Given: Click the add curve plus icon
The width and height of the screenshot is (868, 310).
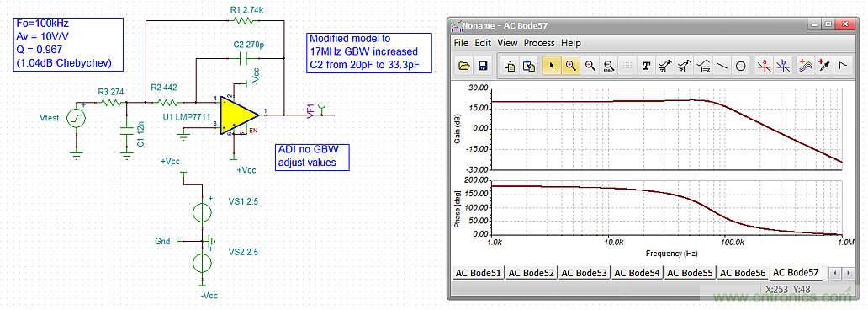Looking at the screenshot, I should pyautogui.click(x=806, y=66).
